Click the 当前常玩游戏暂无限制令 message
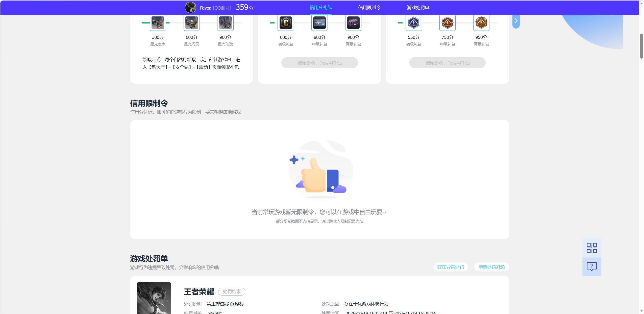The height and width of the screenshot is (314, 644). (319, 212)
